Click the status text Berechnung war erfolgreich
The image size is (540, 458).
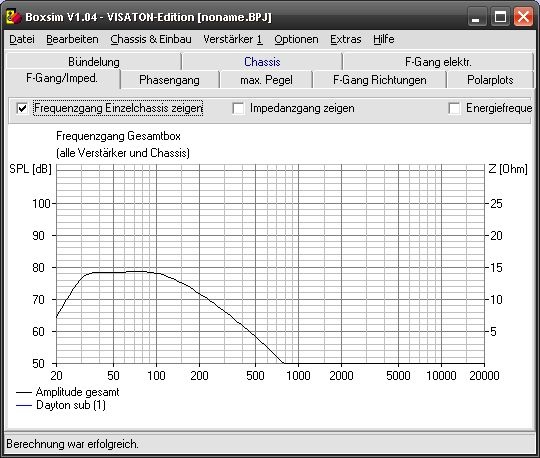click(x=72, y=444)
